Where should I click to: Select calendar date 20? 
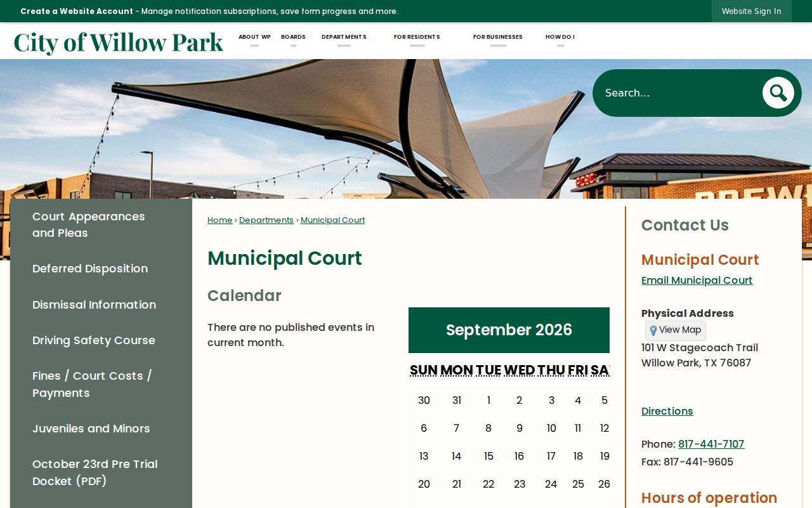coord(424,485)
